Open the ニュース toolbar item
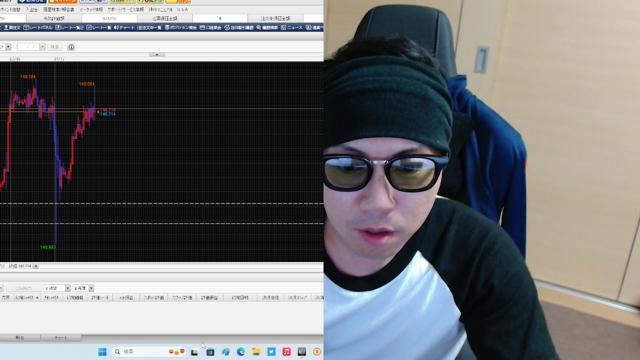 pyautogui.click(x=292, y=27)
